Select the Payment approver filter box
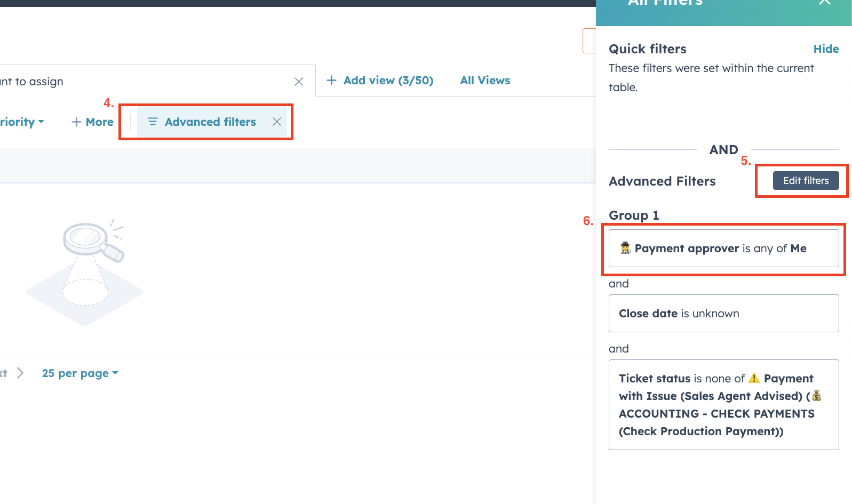852x504 pixels. (723, 249)
